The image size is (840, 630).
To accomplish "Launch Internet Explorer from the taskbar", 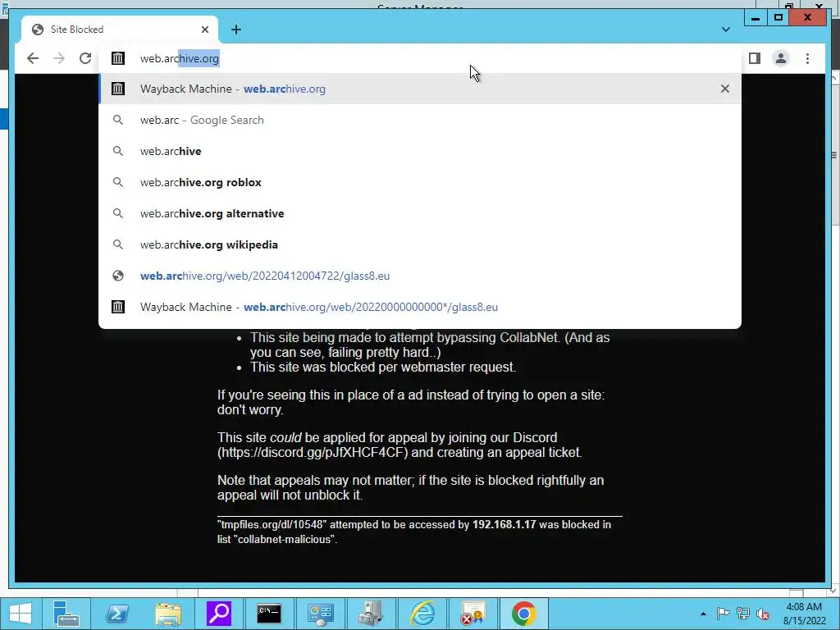I will (422, 614).
